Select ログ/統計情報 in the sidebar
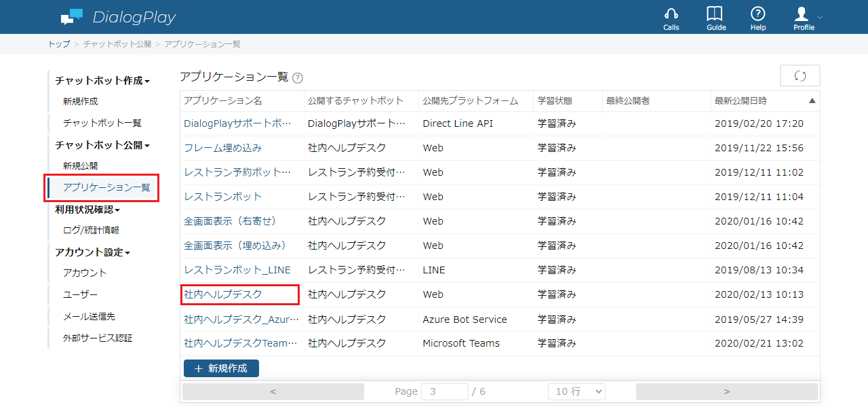This screenshot has height=407, width=868. click(x=91, y=231)
